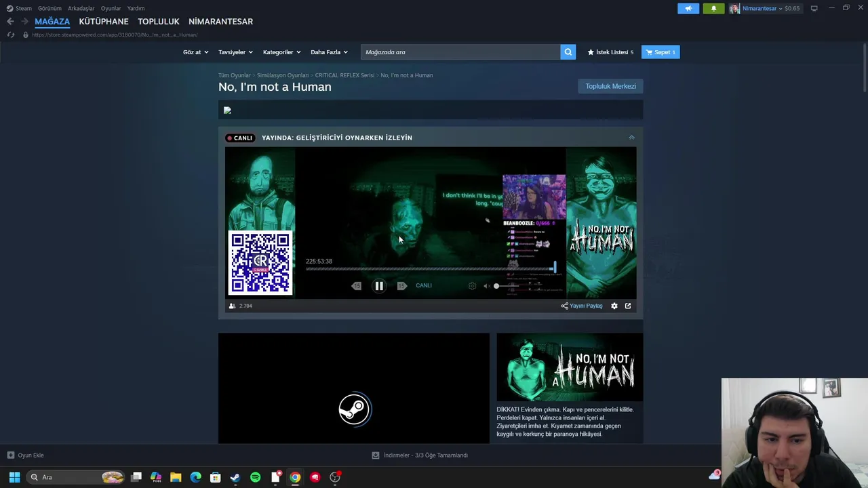Rewind broadcast 15 seconds

coord(357,286)
